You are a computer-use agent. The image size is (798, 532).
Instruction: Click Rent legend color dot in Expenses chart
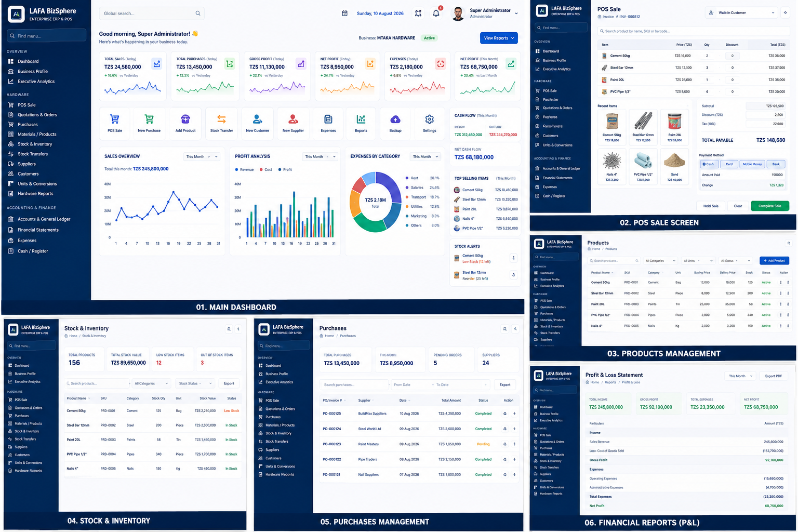(407, 178)
